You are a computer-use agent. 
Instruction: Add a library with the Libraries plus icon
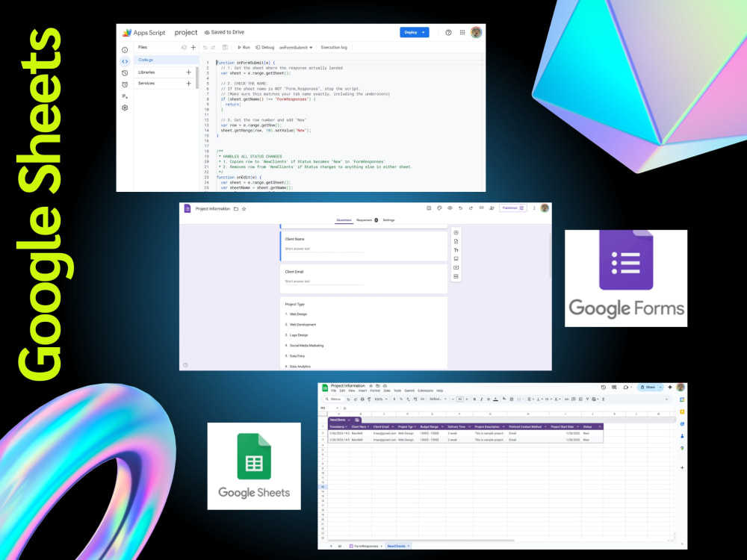189,72
